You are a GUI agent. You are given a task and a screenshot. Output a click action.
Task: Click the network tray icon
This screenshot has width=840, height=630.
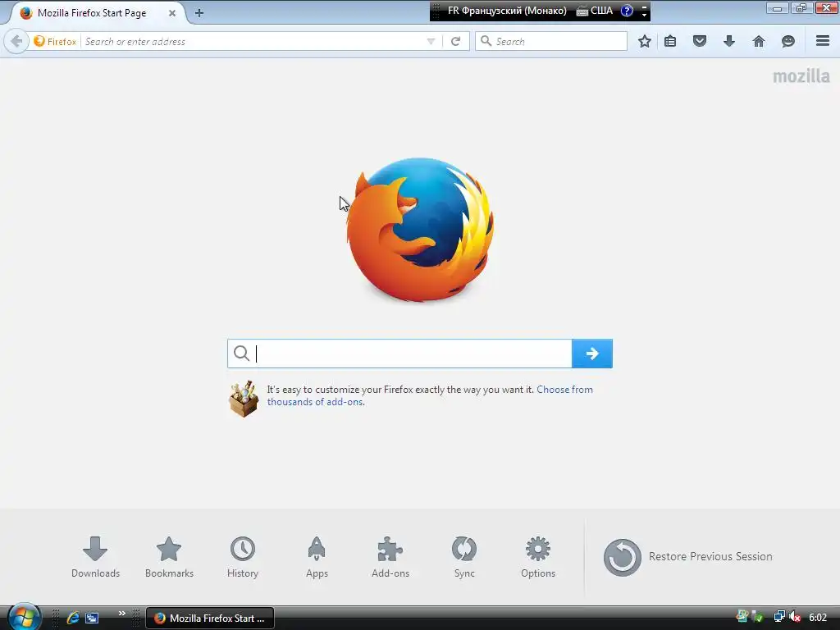pyautogui.click(x=779, y=618)
